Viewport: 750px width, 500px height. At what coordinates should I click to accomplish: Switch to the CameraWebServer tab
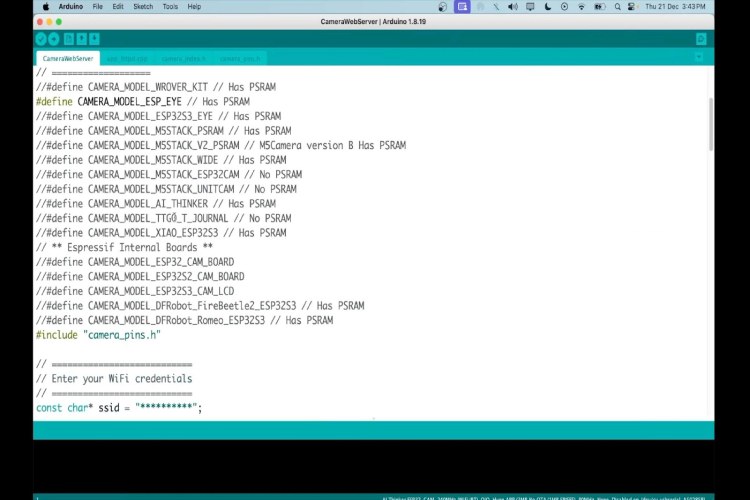coord(68,58)
